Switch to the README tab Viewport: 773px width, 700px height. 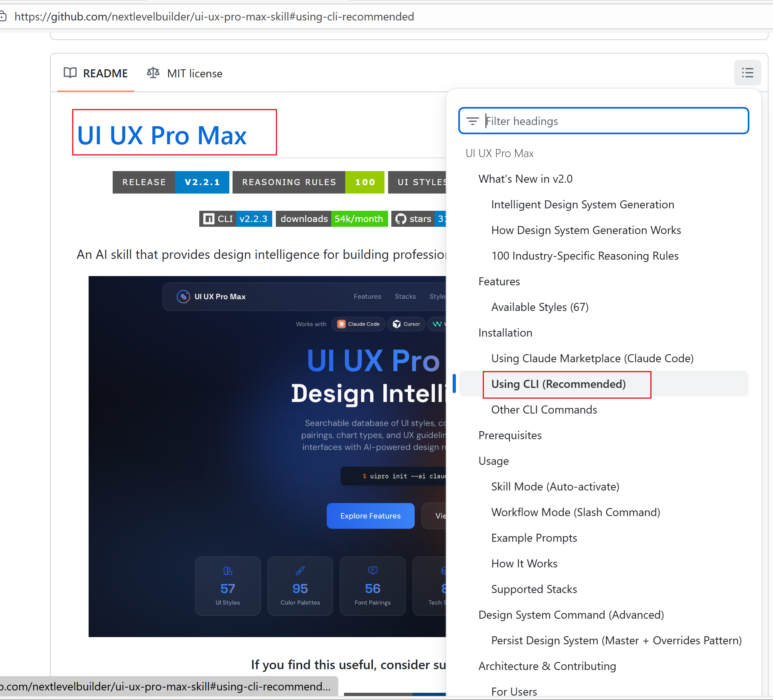pyautogui.click(x=96, y=73)
